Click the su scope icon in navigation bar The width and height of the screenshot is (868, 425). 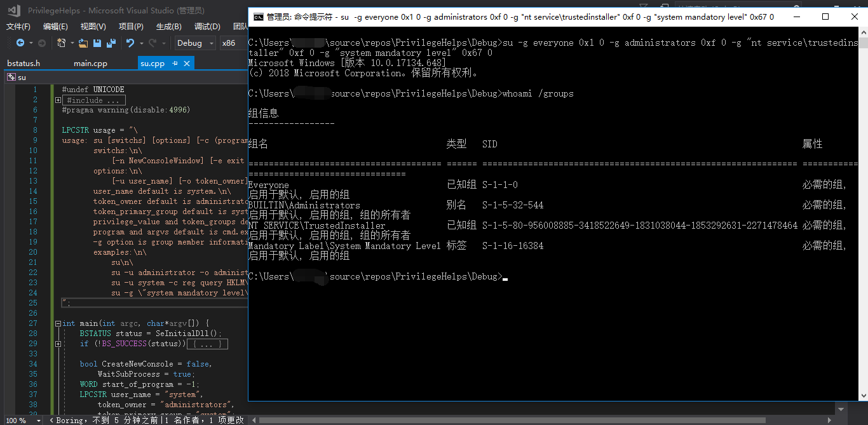11,77
